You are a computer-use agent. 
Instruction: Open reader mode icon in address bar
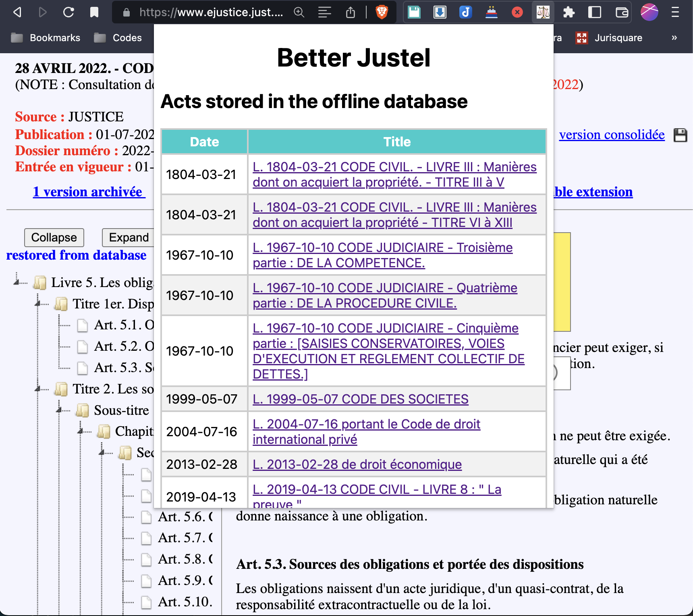pos(325,12)
